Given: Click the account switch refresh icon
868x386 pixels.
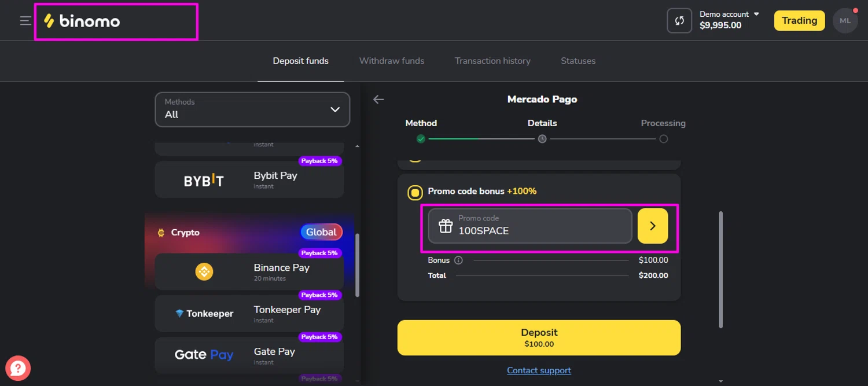Looking at the screenshot, I should click(x=679, y=21).
